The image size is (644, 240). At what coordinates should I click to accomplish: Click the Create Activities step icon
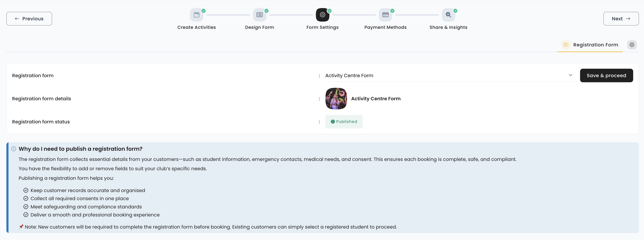pos(196,15)
